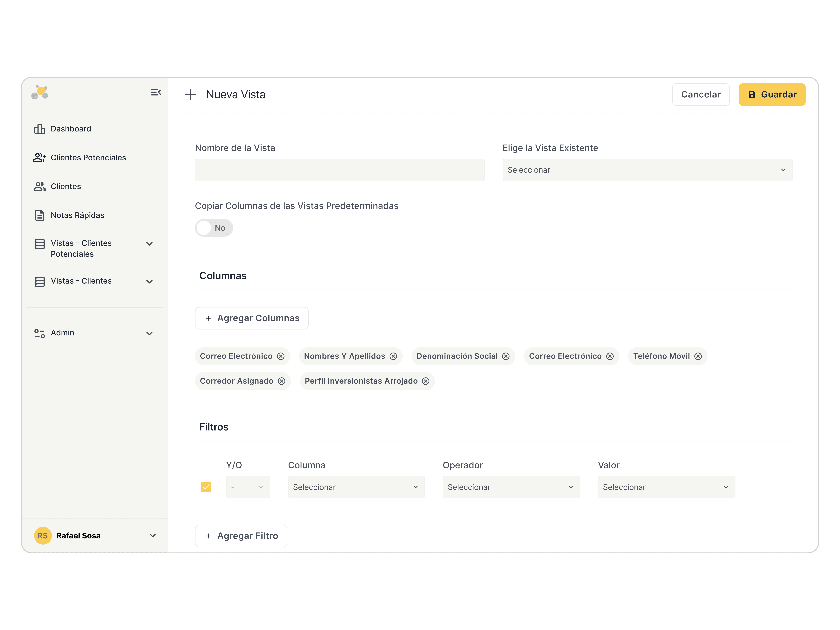
Task: Remove the Corredor Asignado column chip
Action: pos(281,381)
